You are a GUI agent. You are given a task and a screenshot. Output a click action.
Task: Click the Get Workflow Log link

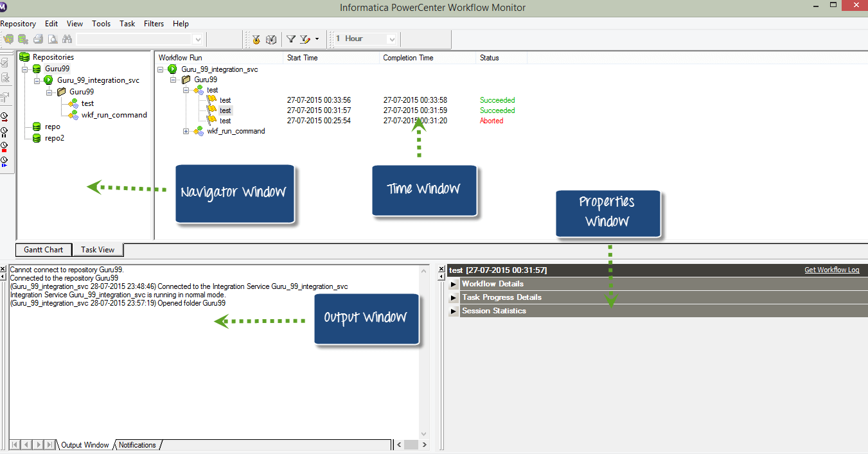click(x=831, y=270)
